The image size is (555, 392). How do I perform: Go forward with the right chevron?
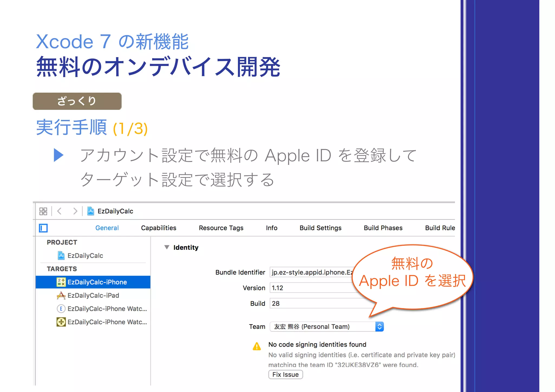point(75,211)
